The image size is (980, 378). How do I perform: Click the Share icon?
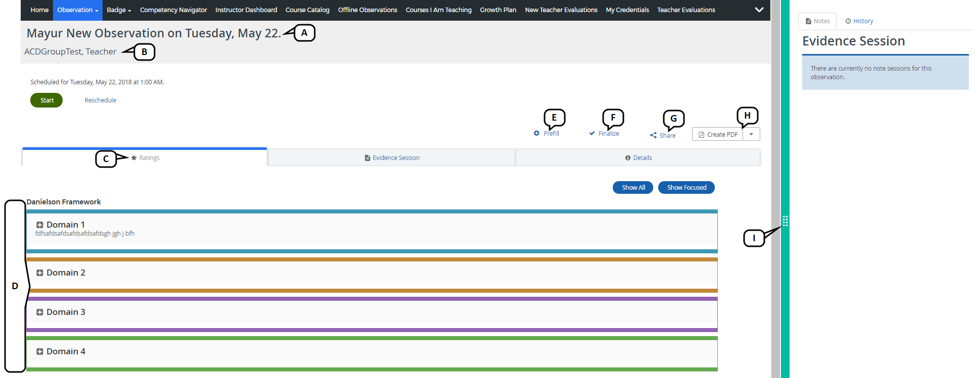click(653, 135)
